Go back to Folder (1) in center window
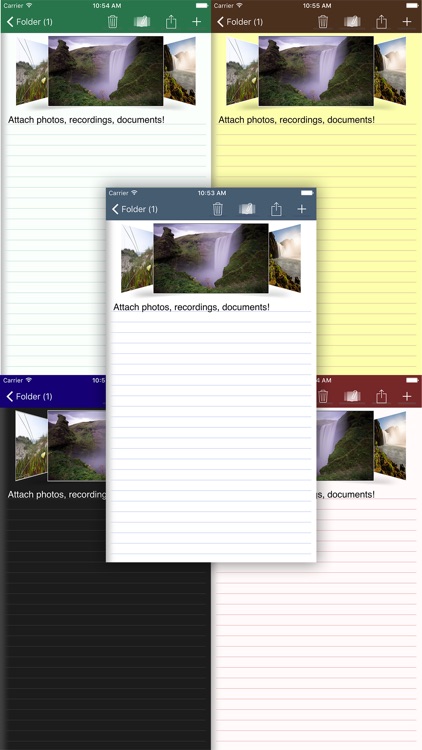The image size is (422, 750). (x=135, y=209)
